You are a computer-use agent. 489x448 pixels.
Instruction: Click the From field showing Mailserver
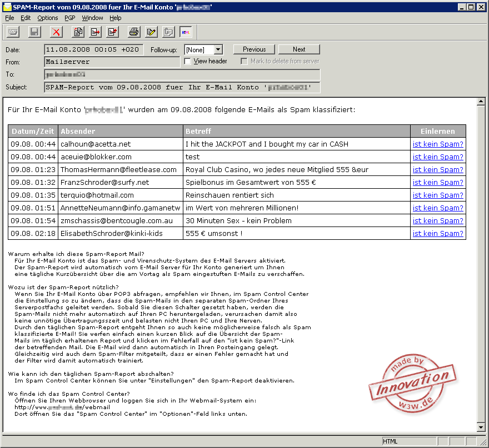112,62
